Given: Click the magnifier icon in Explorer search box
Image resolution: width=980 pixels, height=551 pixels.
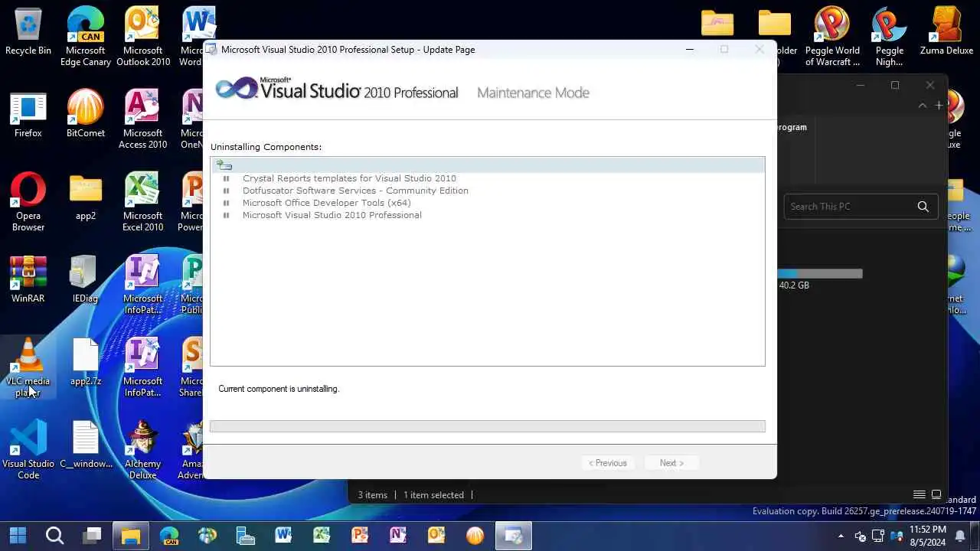Looking at the screenshot, I should (x=923, y=207).
